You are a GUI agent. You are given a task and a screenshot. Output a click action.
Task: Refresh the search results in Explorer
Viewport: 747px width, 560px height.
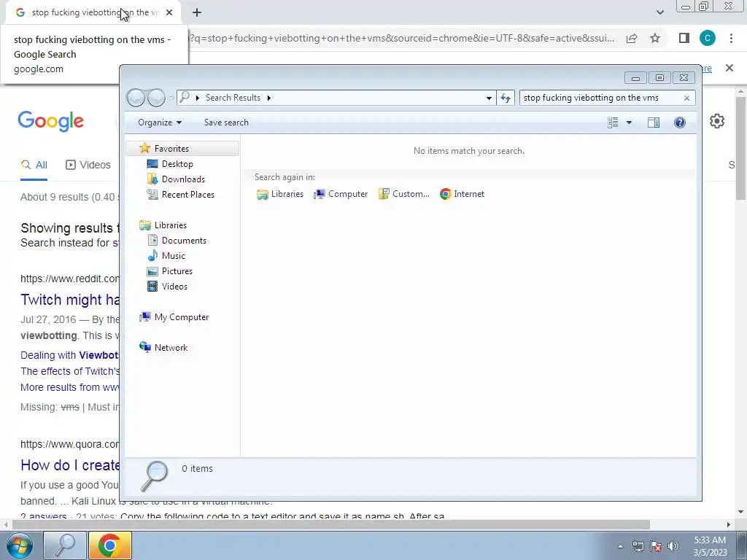(x=506, y=98)
